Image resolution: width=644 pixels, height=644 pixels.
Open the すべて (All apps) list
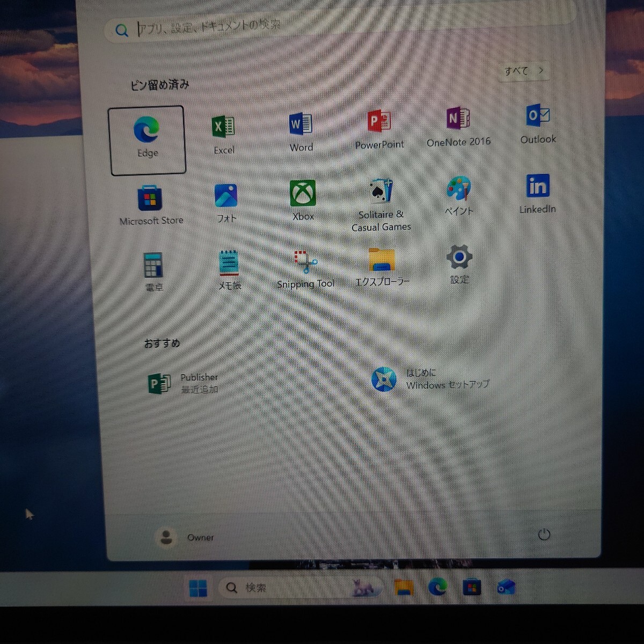[523, 70]
